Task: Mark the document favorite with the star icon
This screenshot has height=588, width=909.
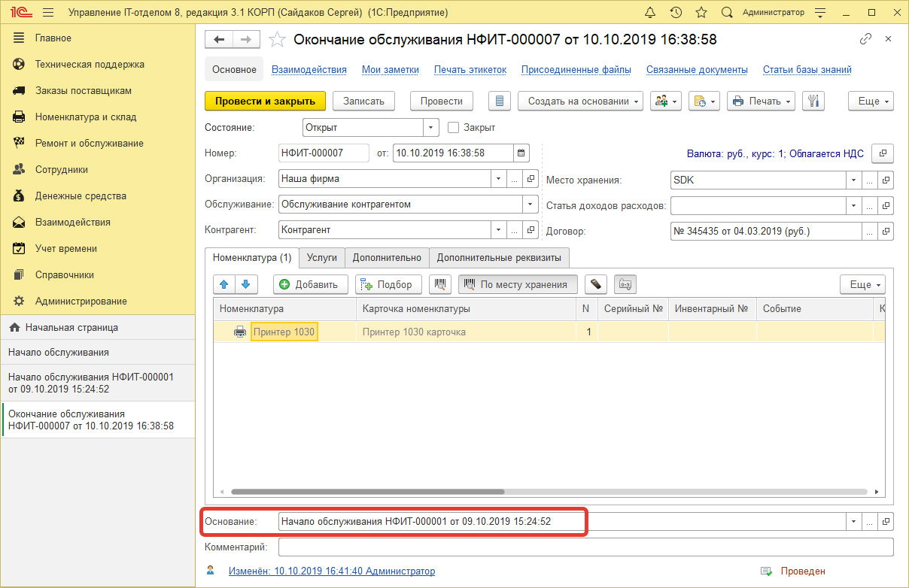Action: (276, 39)
